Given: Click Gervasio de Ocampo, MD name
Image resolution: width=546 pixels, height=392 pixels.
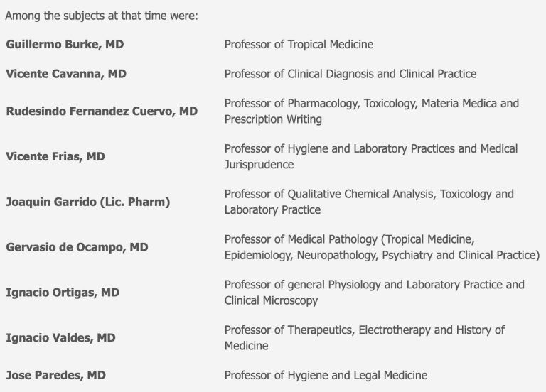Looking at the screenshot, I should point(77,247).
